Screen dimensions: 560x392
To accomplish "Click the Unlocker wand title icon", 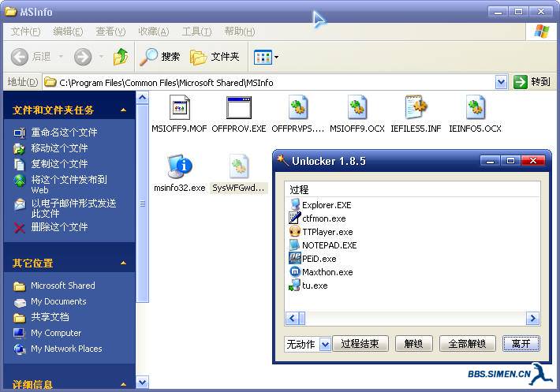I will pyautogui.click(x=283, y=161).
